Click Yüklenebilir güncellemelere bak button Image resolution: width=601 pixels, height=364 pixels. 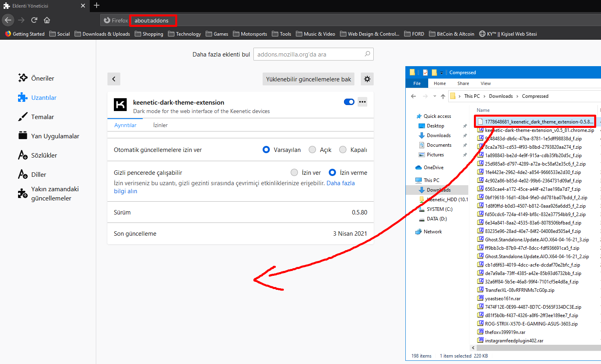coord(309,79)
